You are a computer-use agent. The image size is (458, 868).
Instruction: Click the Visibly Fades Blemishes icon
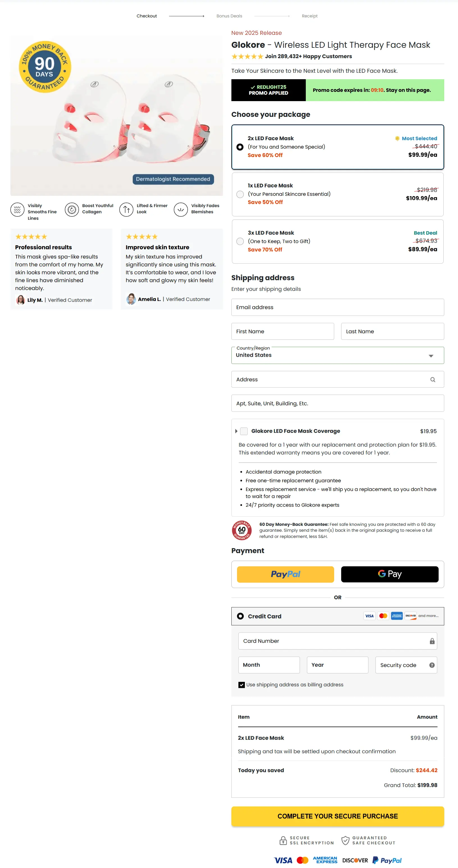point(181,210)
